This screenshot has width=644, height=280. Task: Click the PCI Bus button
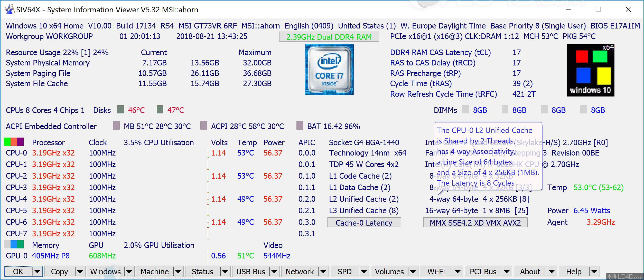483,272
